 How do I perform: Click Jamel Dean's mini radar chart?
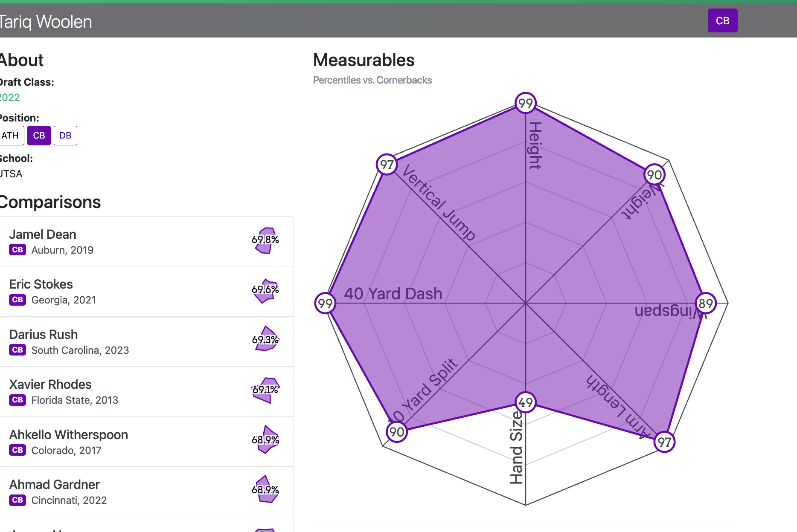pos(265,241)
